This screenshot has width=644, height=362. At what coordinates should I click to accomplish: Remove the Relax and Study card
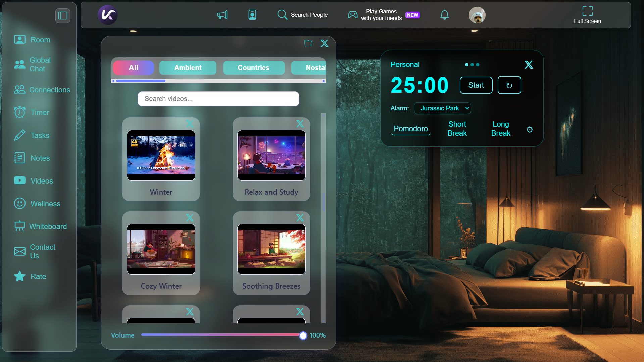click(300, 124)
